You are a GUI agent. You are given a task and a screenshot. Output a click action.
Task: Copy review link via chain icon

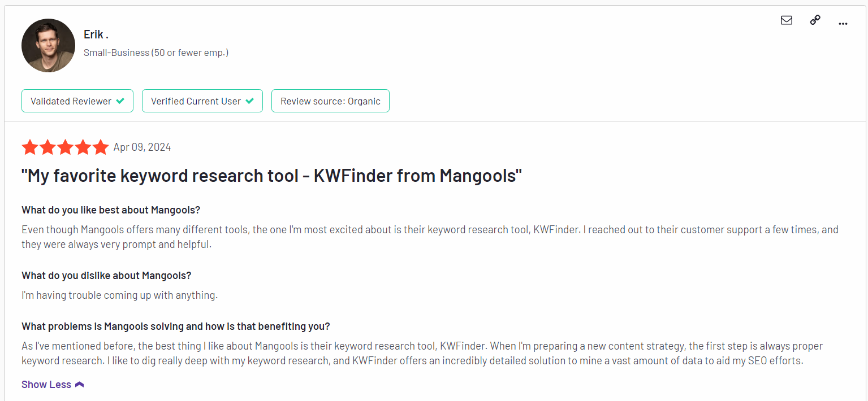click(x=815, y=20)
